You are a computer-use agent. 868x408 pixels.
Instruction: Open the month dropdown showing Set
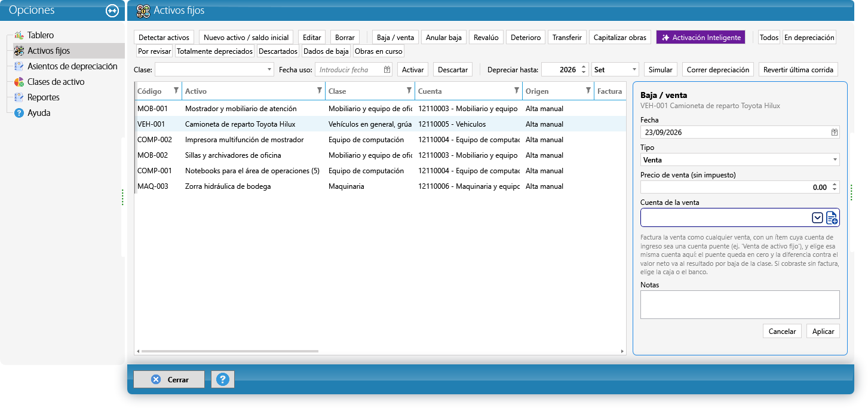(x=615, y=70)
